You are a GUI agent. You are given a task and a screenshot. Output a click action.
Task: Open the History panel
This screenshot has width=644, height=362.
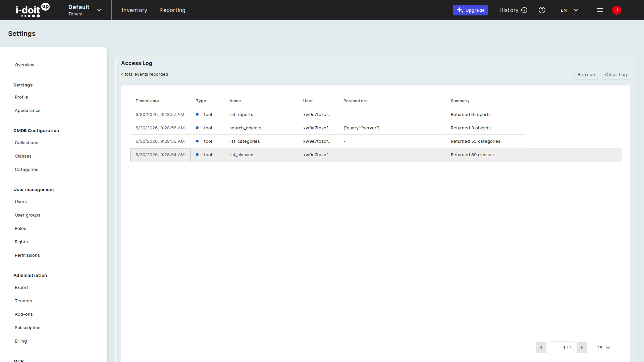click(x=513, y=10)
